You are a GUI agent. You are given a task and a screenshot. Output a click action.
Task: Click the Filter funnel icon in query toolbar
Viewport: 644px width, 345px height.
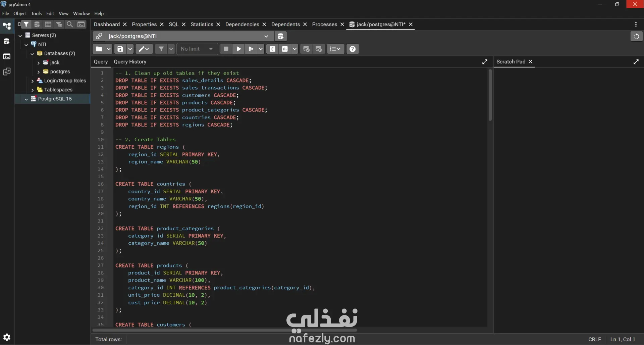[161, 49]
